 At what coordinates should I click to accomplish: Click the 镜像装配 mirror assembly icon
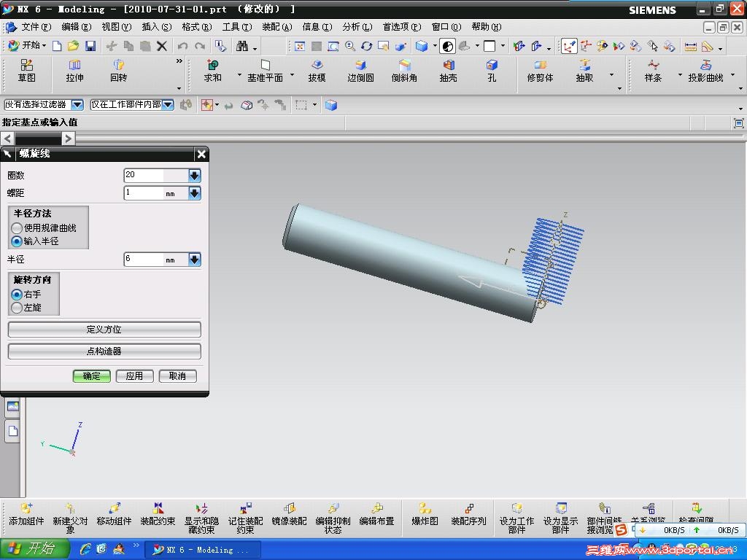pos(289,516)
